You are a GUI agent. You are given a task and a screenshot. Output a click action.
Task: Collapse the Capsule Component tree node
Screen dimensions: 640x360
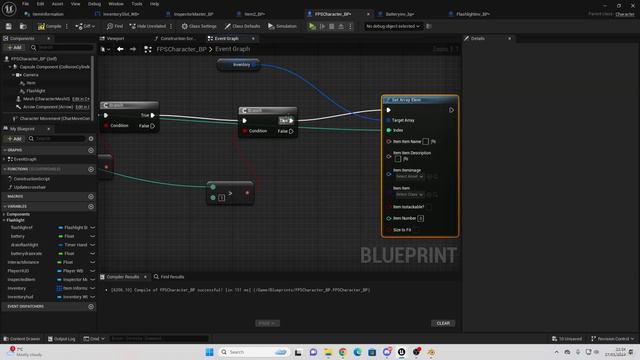(10, 67)
